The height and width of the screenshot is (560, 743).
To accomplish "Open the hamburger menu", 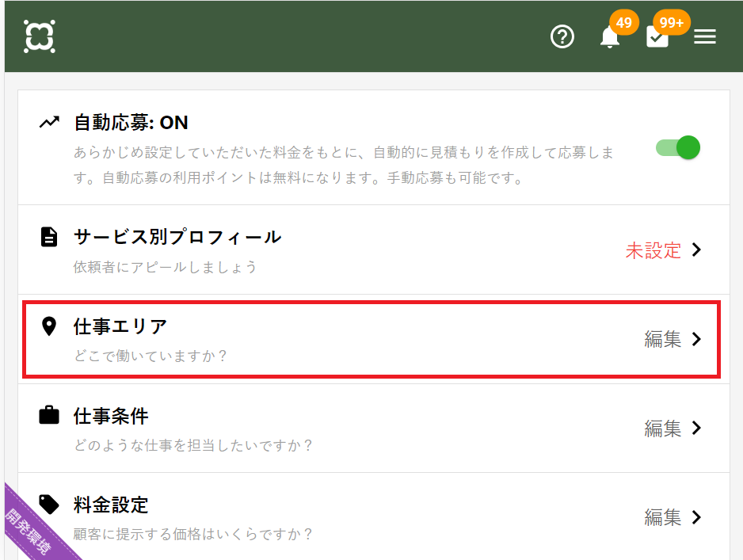I will (x=705, y=36).
